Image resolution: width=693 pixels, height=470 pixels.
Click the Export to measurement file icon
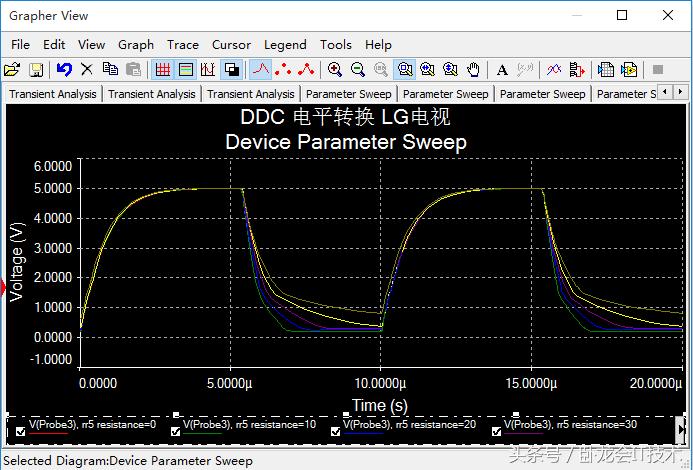coord(628,69)
